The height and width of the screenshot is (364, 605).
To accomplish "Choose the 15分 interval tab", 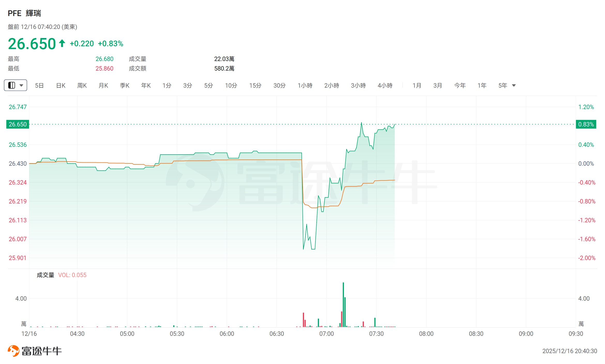I will [255, 86].
